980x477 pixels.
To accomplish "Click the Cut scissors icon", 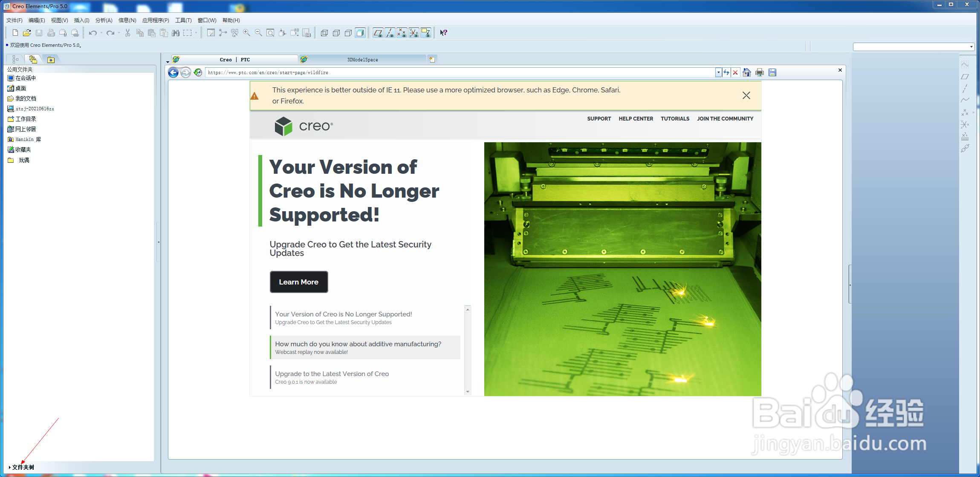I will 127,33.
